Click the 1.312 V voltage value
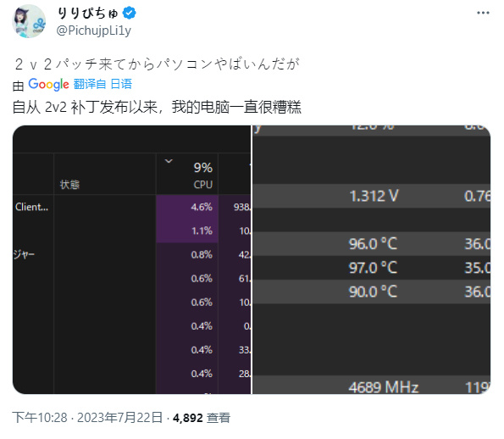The width and height of the screenshot is (504, 439). click(374, 196)
